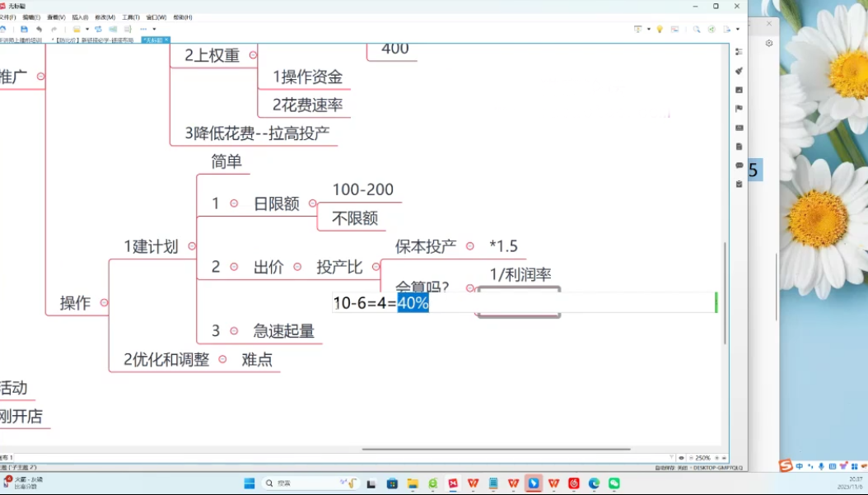Collapse the 1建计划 branch node circle
Viewport: 868px width, 495px height.
[191, 245]
